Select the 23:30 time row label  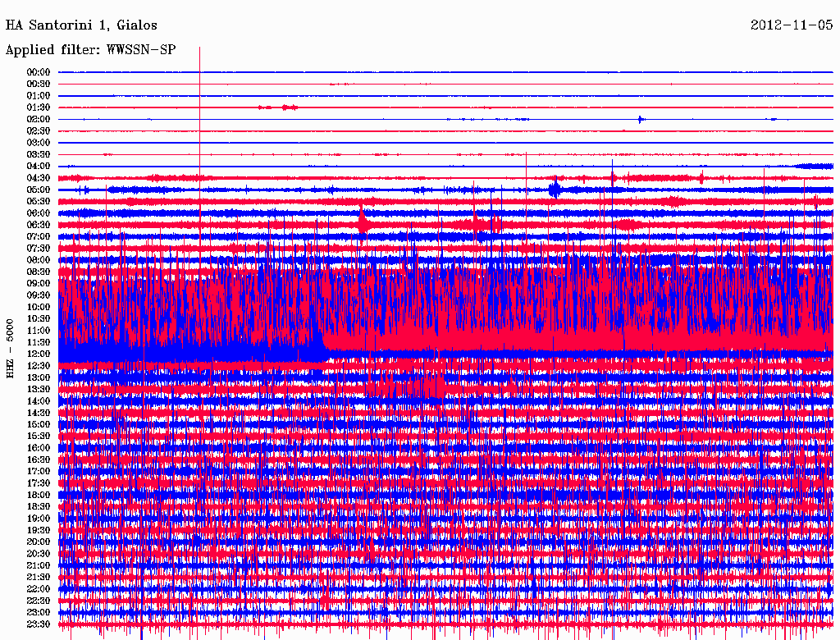point(39,624)
